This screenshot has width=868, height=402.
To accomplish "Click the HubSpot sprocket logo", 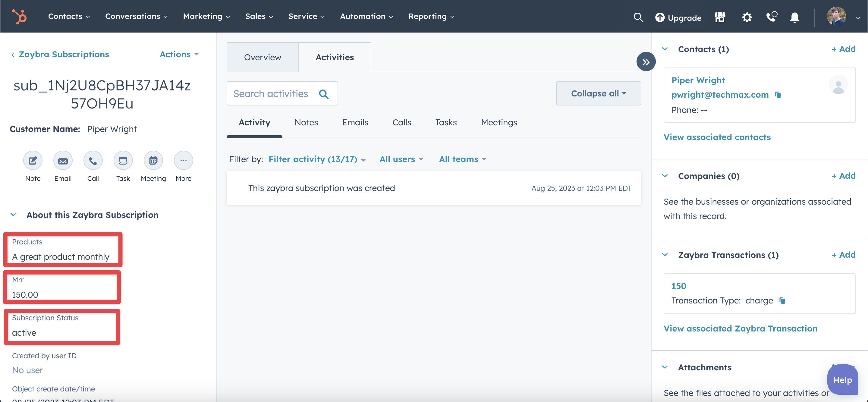I will [19, 16].
